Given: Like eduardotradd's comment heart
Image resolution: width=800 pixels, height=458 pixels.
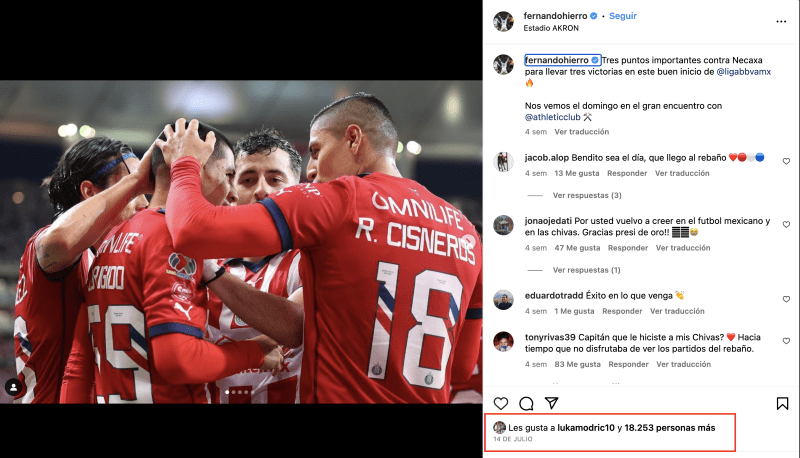Looking at the screenshot, I should (786, 299).
